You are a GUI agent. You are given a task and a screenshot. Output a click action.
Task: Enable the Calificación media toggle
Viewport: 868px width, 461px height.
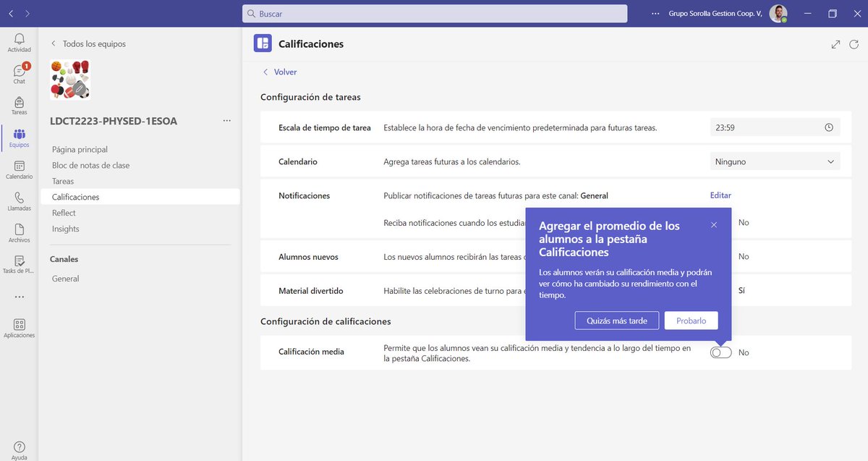point(720,352)
